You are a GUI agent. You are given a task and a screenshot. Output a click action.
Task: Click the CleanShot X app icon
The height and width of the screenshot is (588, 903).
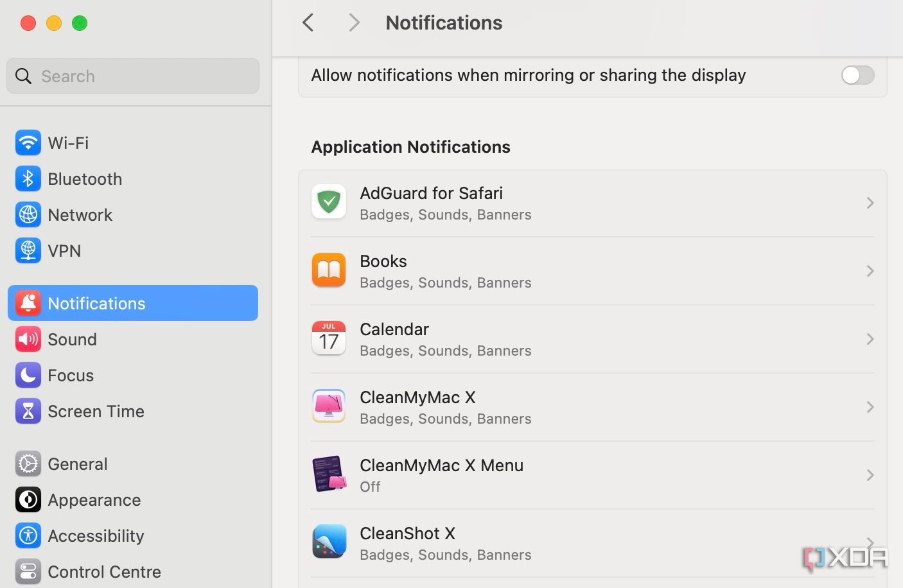329,542
